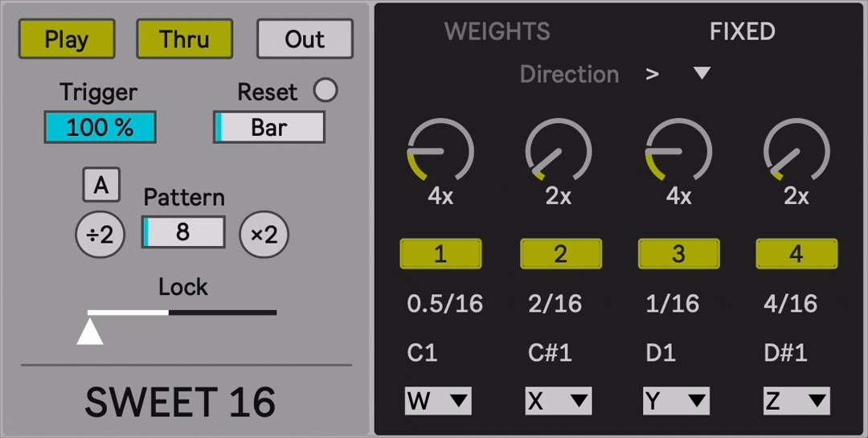868x438 pixels.
Task: Disable the Thru toggle
Action: point(185,39)
